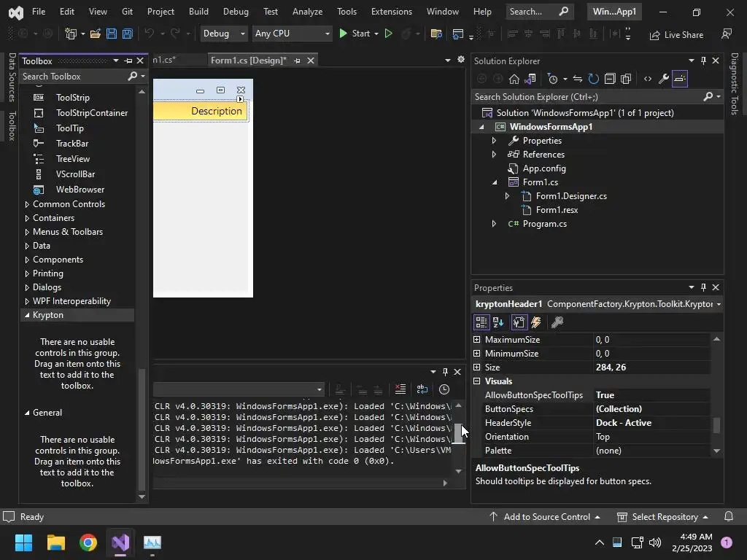Click the Start debugging button
The width and height of the screenshot is (747, 560).
coord(357,34)
